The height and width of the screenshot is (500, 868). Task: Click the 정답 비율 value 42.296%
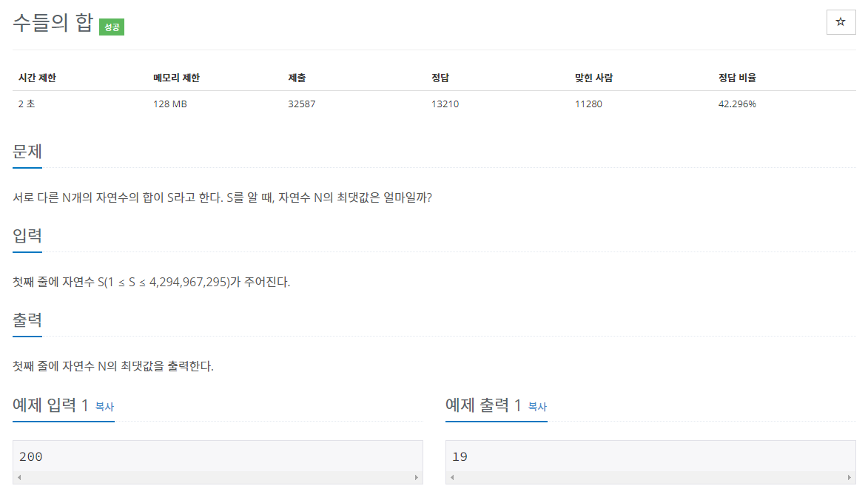tap(737, 104)
